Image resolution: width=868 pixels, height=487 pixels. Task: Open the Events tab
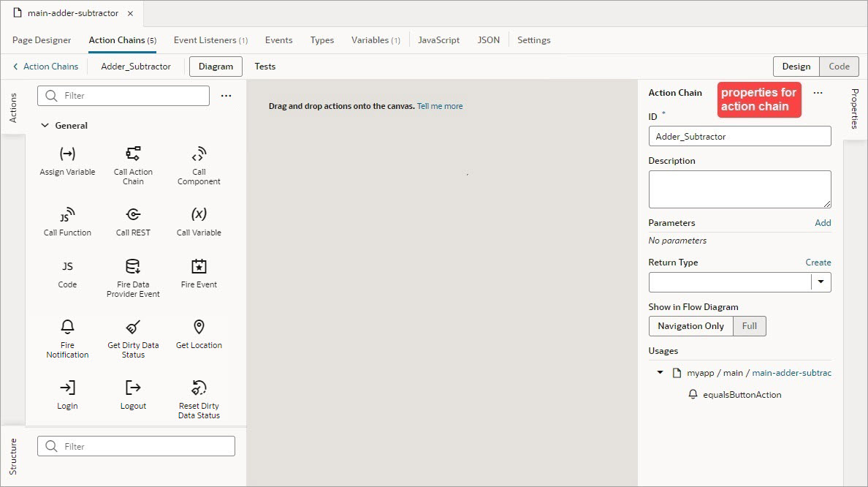point(278,40)
